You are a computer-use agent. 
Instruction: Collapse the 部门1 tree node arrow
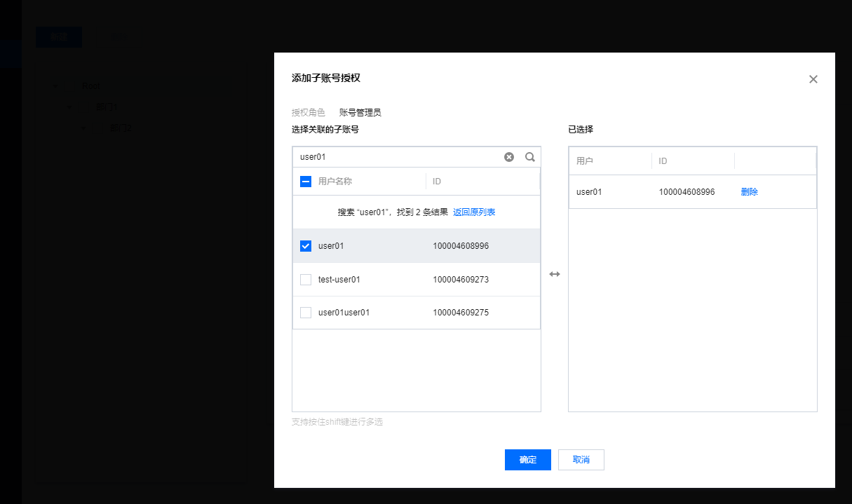click(x=69, y=107)
